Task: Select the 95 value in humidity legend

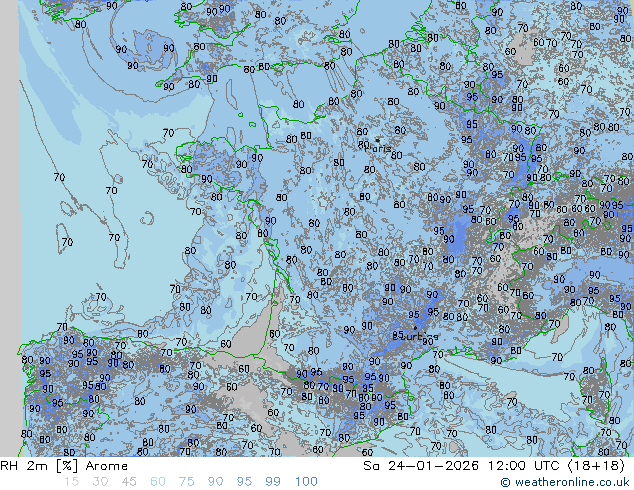Action: pyautogui.click(x=244, y=481)
